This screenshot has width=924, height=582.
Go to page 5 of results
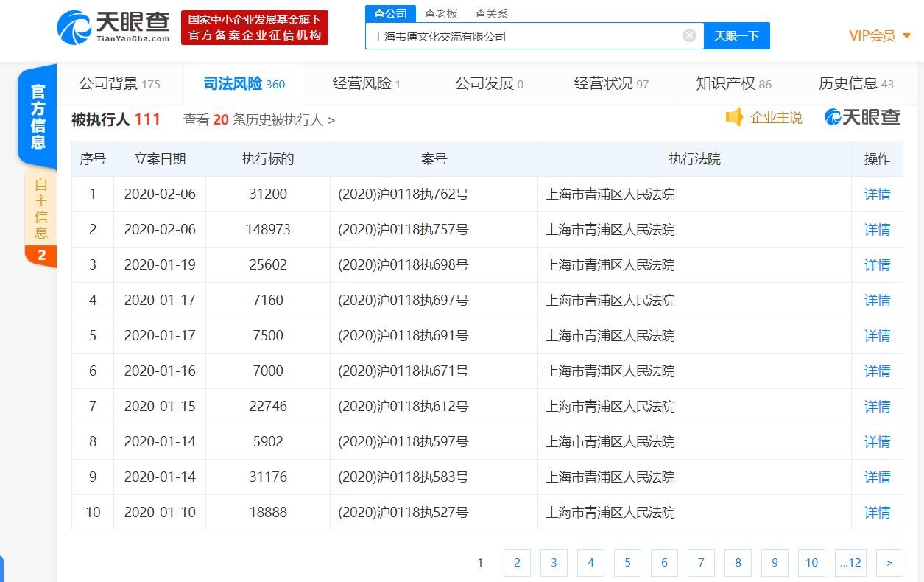(x=627, y=563)
